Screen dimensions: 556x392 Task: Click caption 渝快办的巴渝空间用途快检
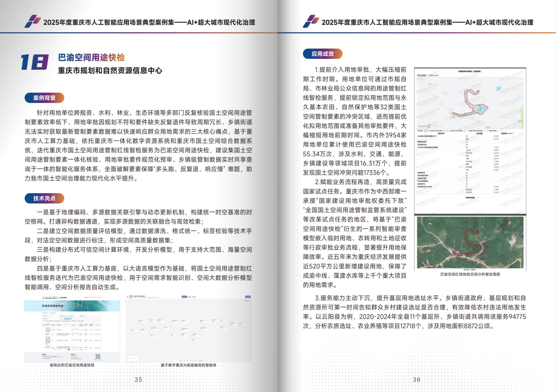pyautogui.click(x=72, y=365)
